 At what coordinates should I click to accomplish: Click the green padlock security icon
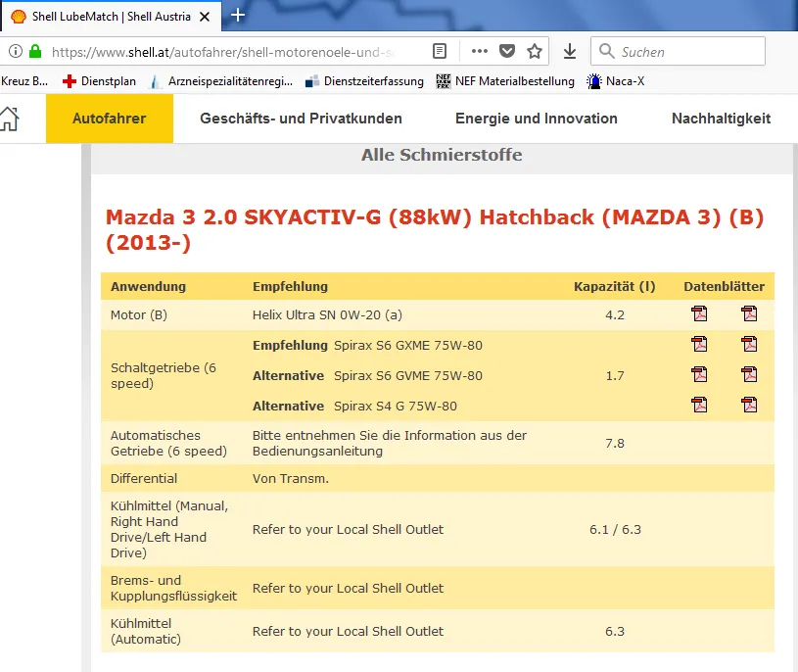35,51
